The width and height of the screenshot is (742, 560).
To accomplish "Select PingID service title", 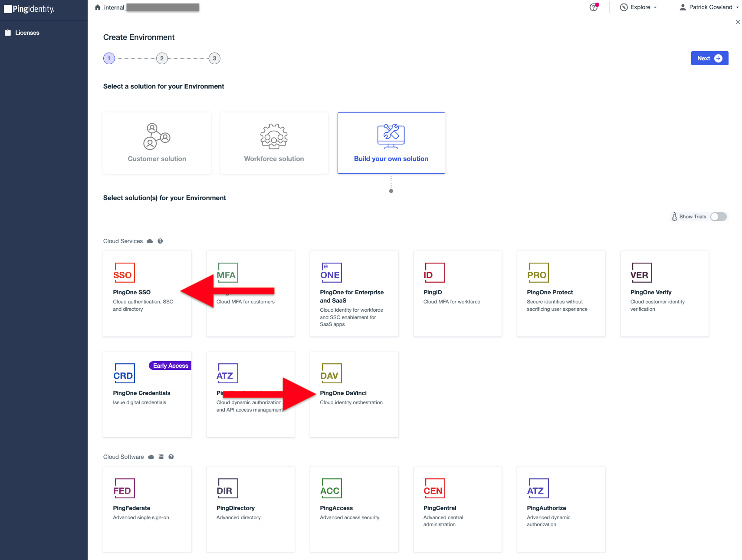I will (433, 293).
